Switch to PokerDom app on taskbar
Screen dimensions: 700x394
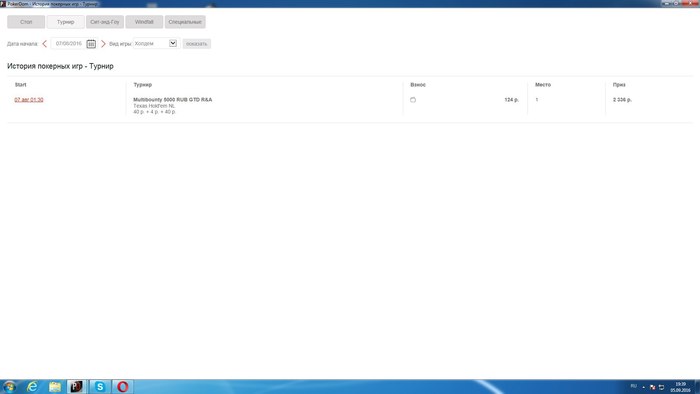click(77, 386)
